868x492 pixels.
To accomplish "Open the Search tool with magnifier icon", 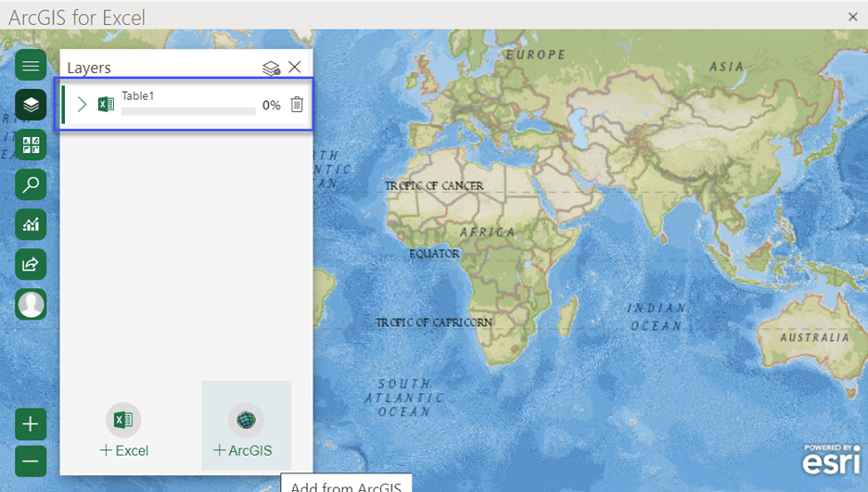I will 31,184.
